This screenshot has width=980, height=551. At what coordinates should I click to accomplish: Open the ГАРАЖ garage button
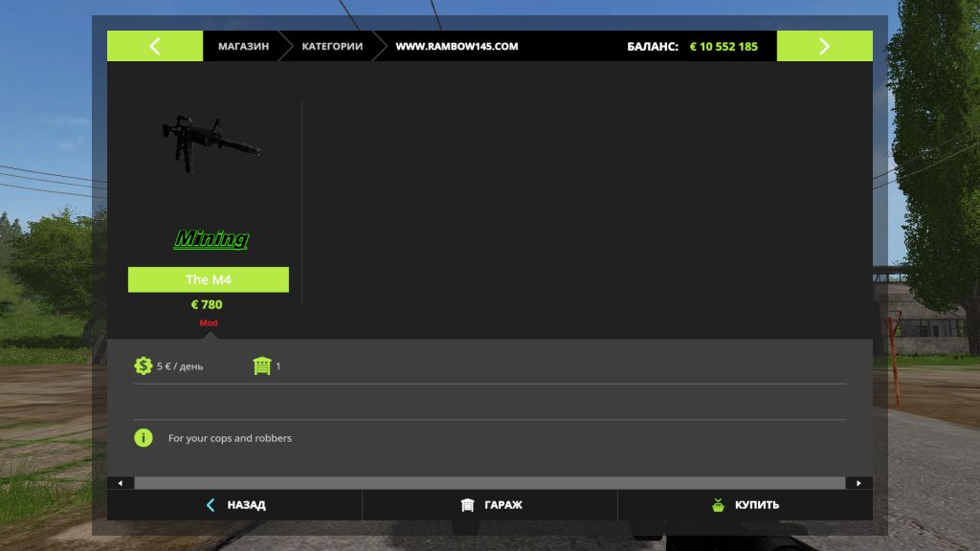pos(490,505)
